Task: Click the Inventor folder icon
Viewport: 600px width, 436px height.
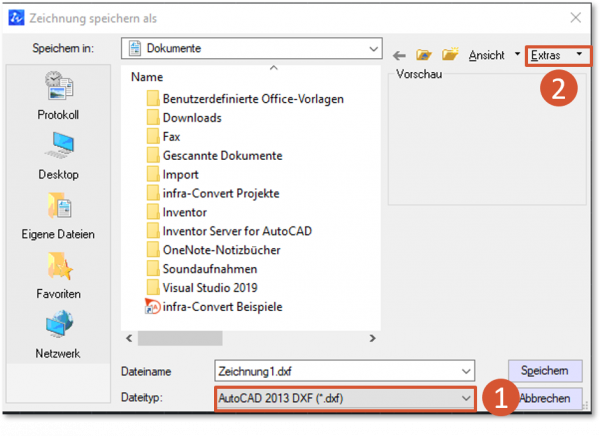Action: pos(153,212)
